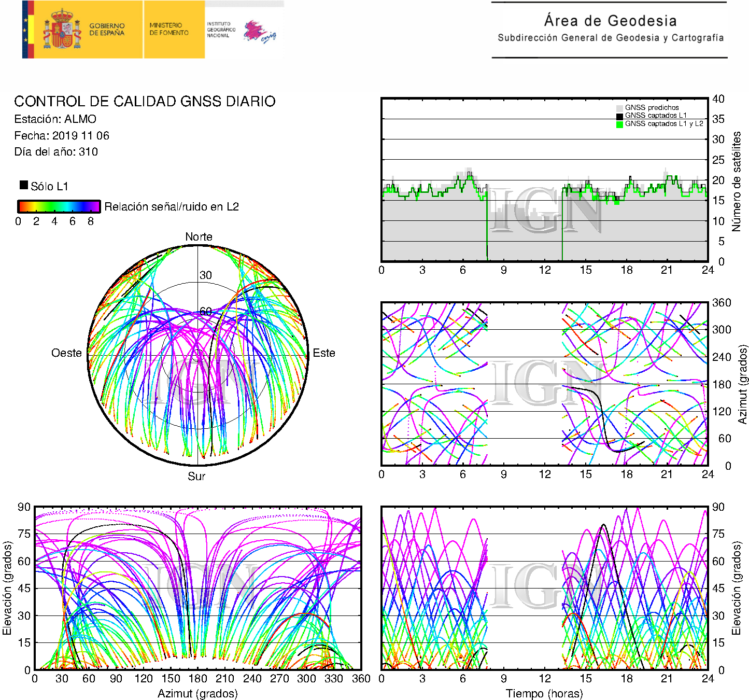Click the Ministerio de Fomento label
The image size is (749, 700).
169,29
